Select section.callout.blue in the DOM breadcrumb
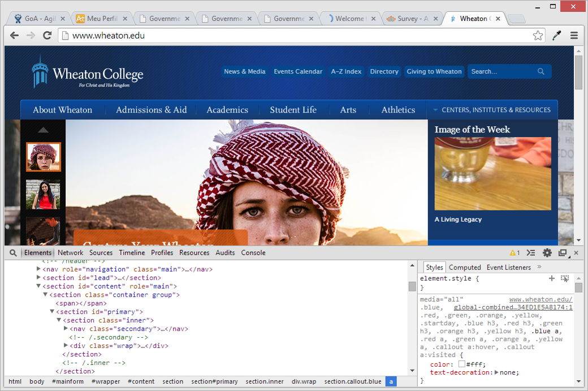The width and height of the screenshot is (588, 391). coord(352,381)
